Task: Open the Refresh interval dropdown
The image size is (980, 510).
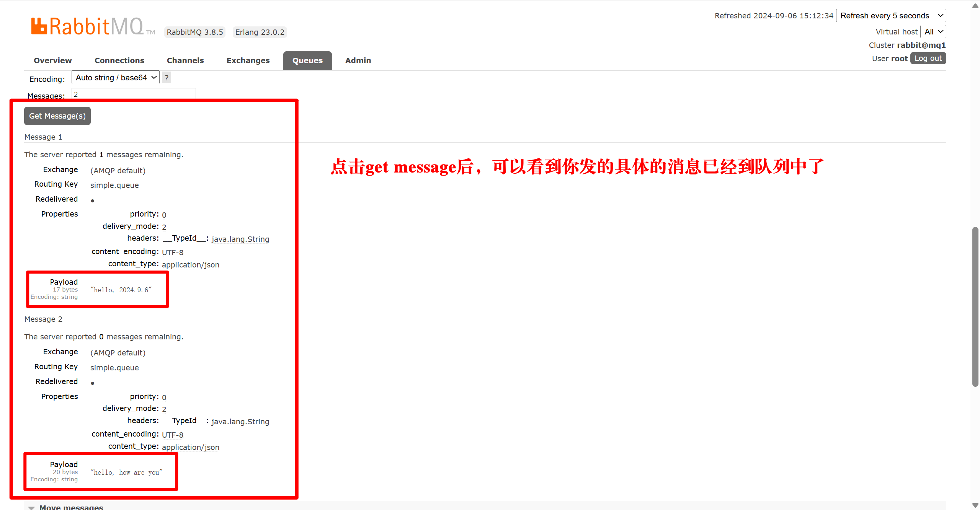Action: 891,16
